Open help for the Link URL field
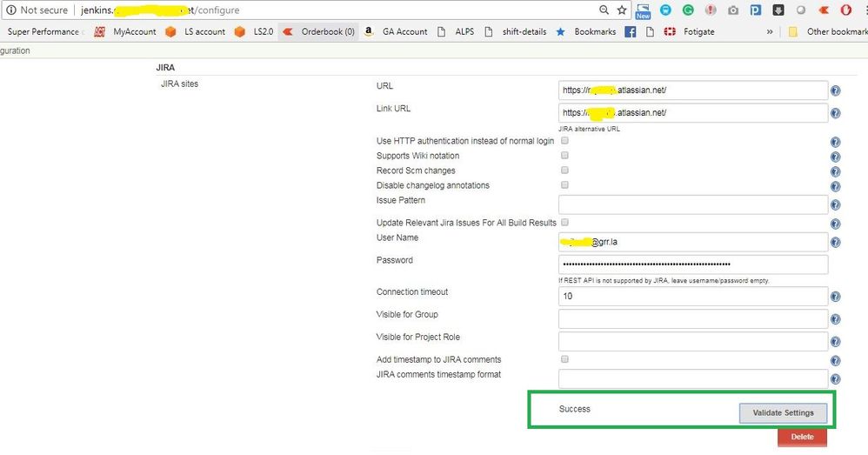This screenshot has width=868, height=455. (835, 113)
